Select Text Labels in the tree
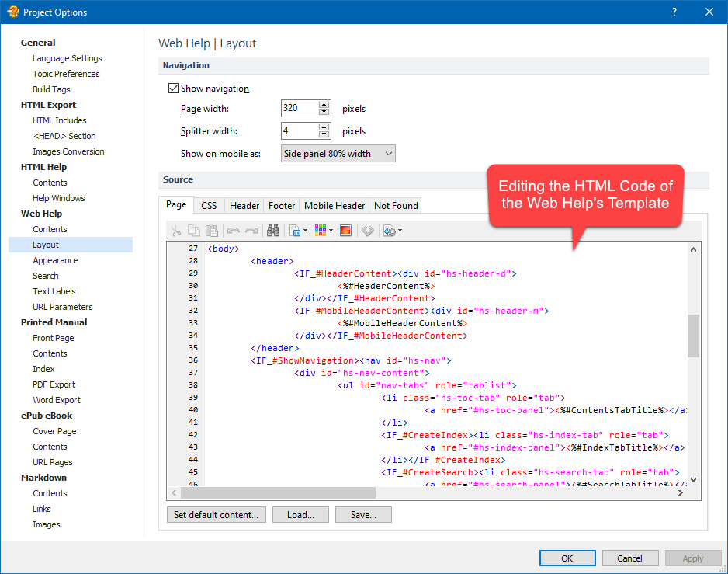Screen dimensions: 728x574 54,291
